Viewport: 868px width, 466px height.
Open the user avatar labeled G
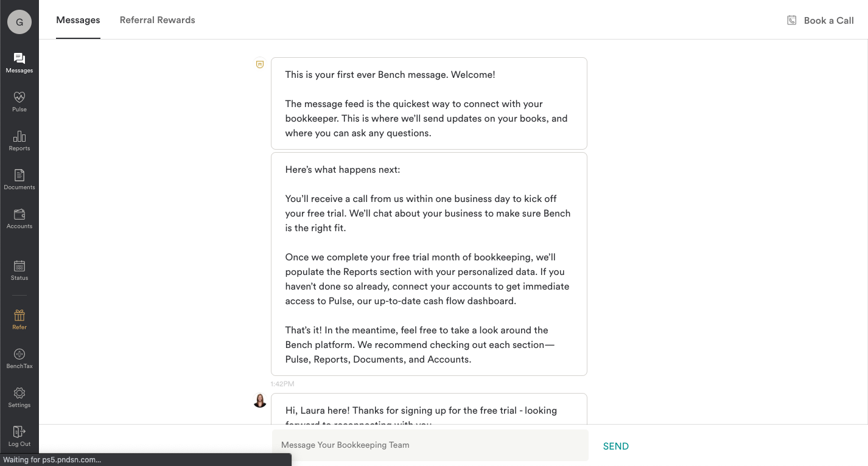pyautogui.click(x=19, y=22)
